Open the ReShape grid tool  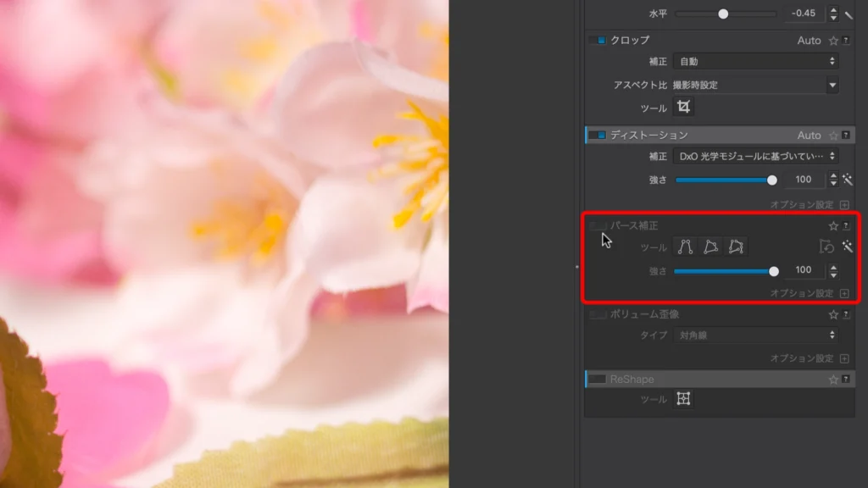point(683,399)
